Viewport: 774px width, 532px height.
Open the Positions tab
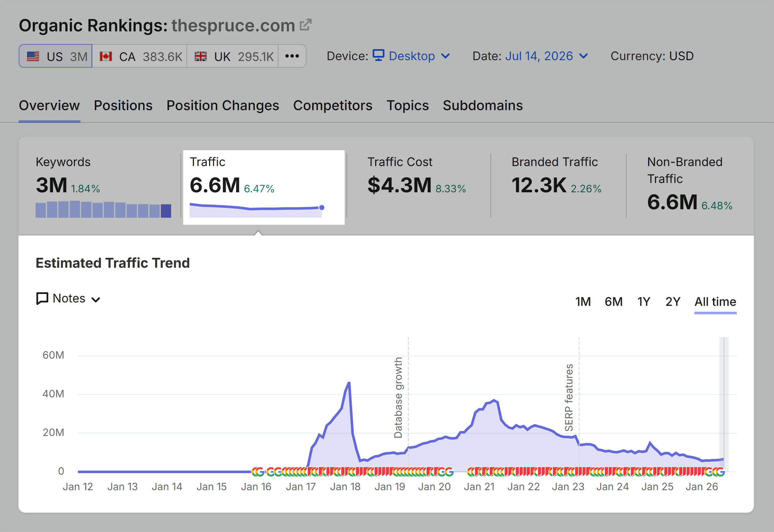[x=123, y=106]
